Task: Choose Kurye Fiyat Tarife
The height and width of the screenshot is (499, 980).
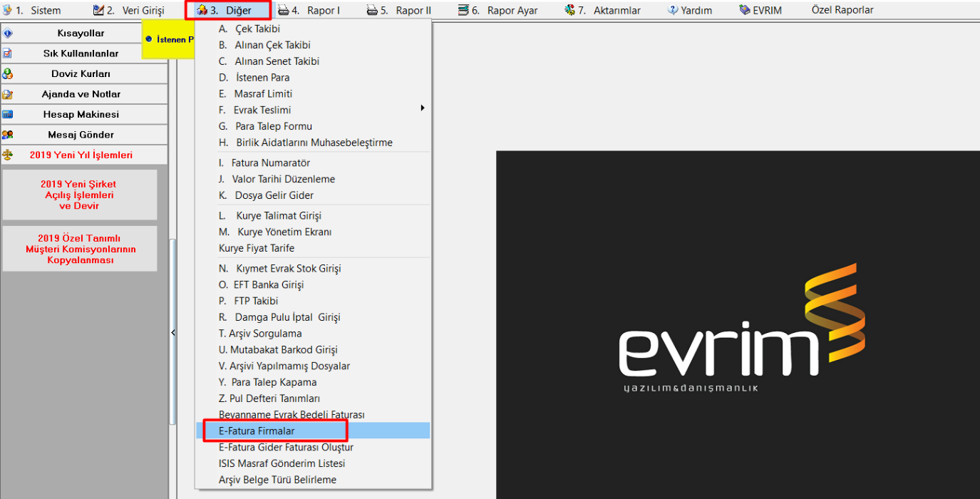Action: (314, 248)
